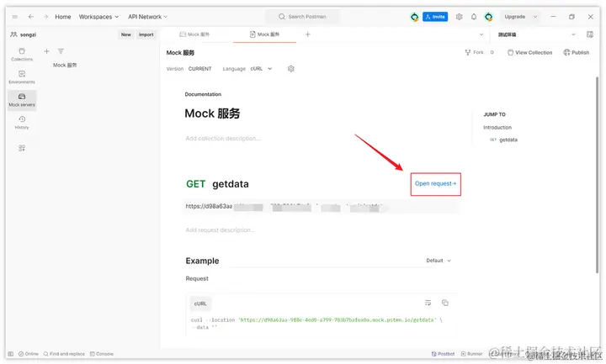
Task: Open History in the sidebar
Action: [x=22, y=123]
